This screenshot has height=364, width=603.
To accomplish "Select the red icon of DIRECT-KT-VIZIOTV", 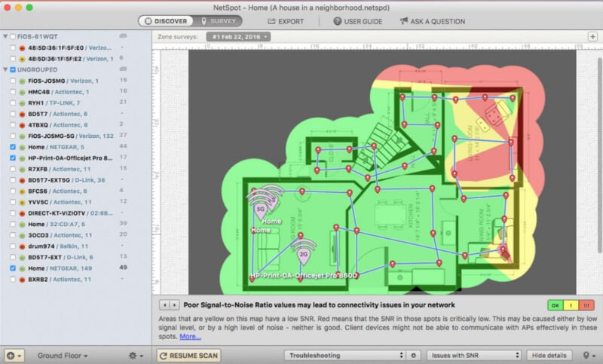I will (23, 213).
